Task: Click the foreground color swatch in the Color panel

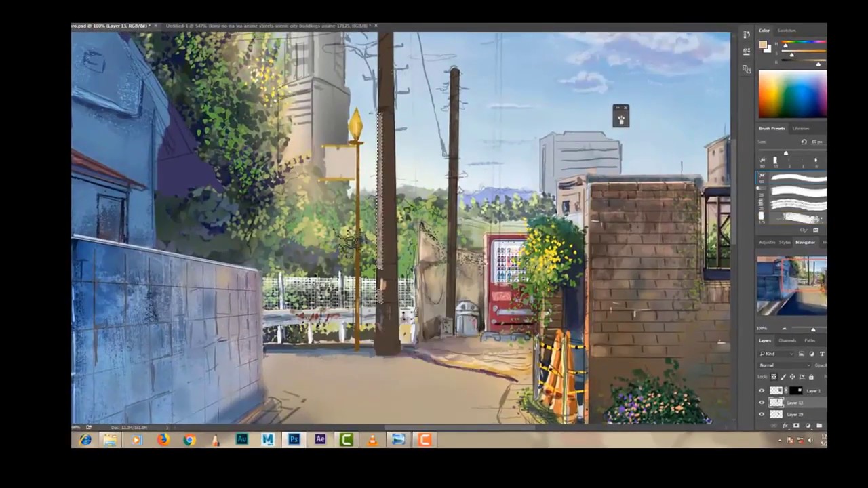Action: 763,45
